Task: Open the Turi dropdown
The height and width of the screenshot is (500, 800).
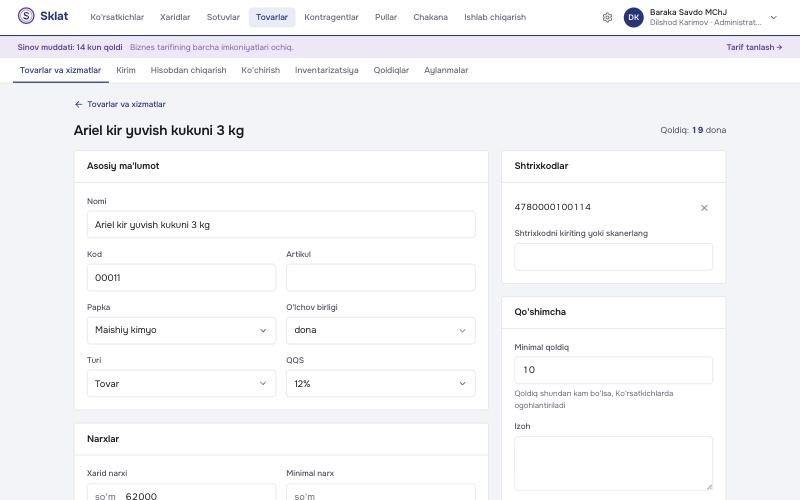Action: coord(181,384)
